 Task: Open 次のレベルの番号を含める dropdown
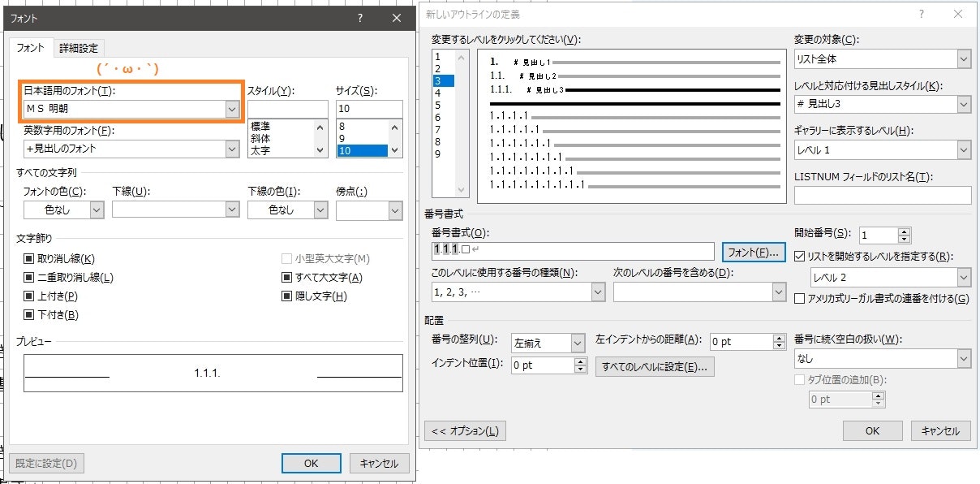click(780, 292)
